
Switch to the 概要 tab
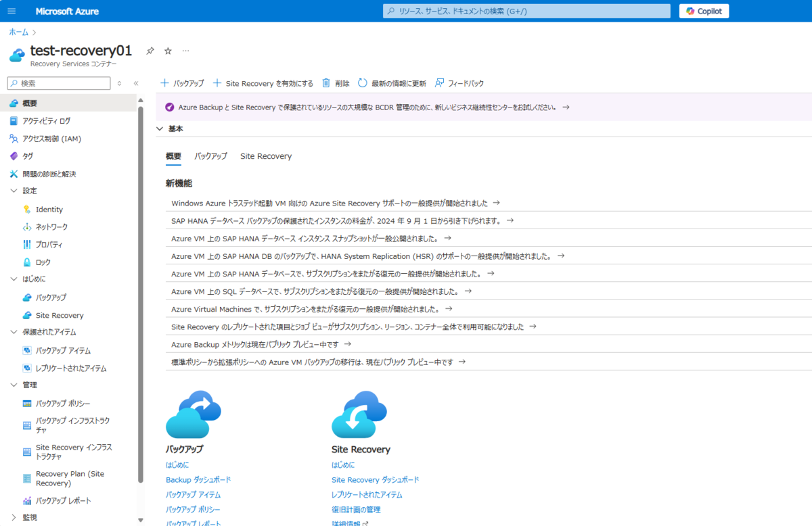coord(173,156)
